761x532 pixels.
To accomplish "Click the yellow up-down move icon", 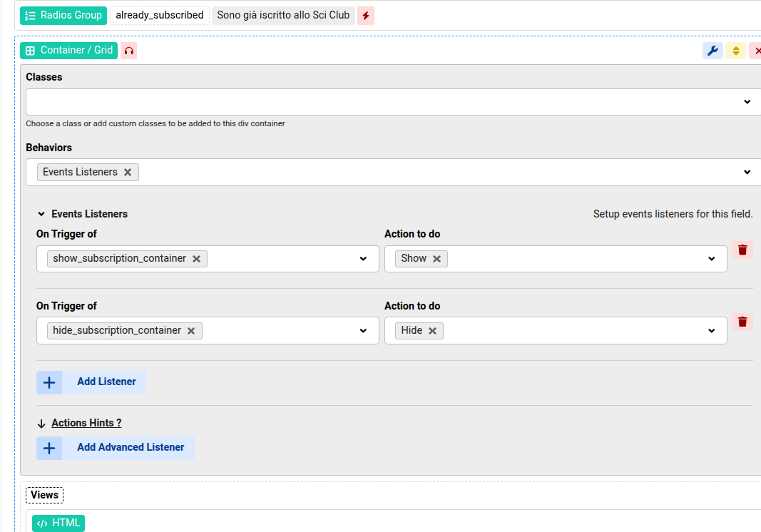I will tap(735, 51).
